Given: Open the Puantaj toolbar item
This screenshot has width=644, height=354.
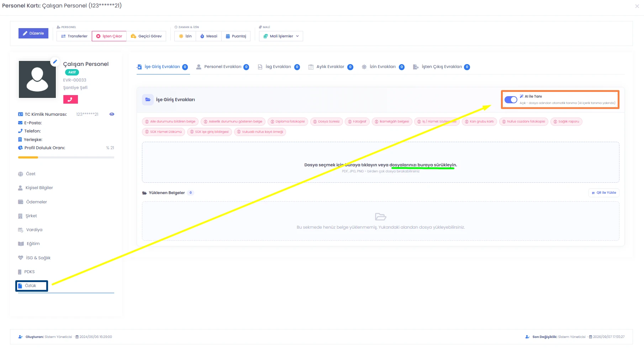Looking at the screenshot, I should (236, 36).
